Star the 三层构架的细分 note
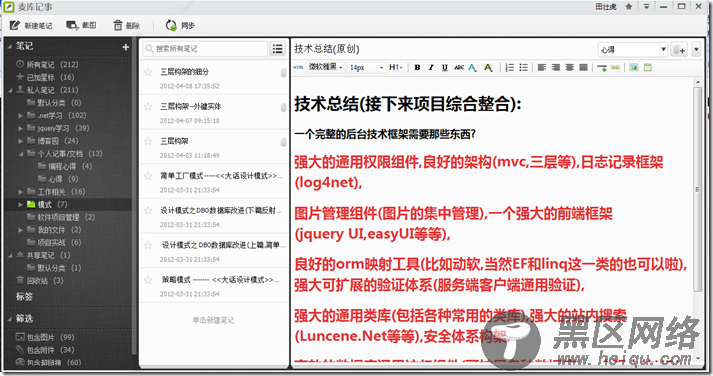The height and width of the screenshot is (376, 713). coord(148,72)
